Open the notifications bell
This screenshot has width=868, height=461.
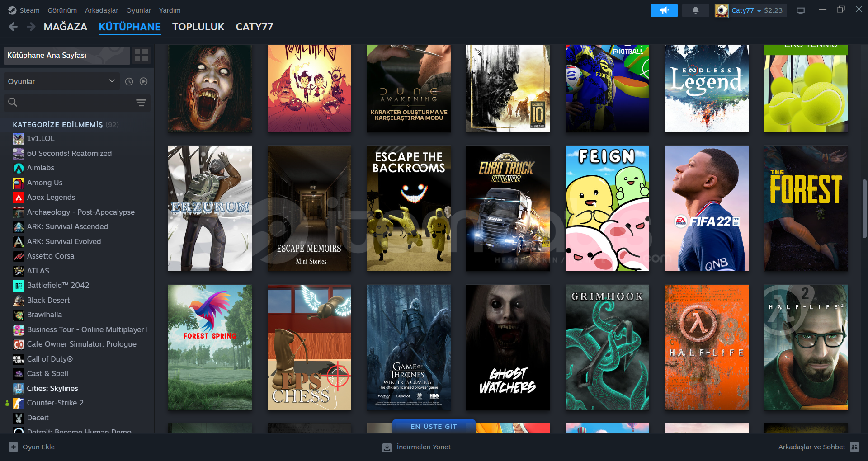pyautogui.click(x=695, y=10)
